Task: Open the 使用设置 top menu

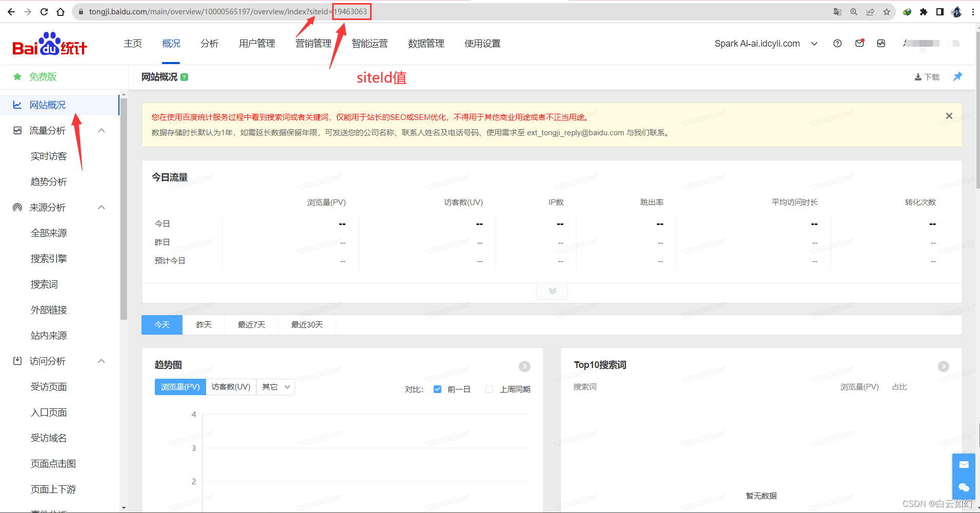Action: point(483,44)
